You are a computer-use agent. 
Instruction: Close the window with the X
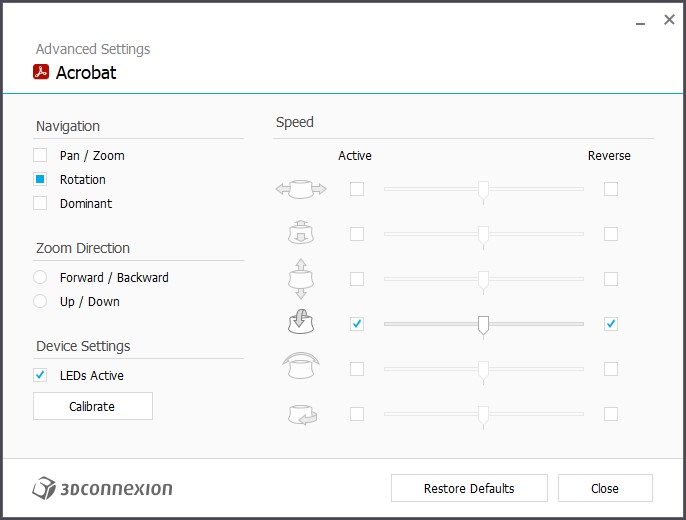[669, 19]
